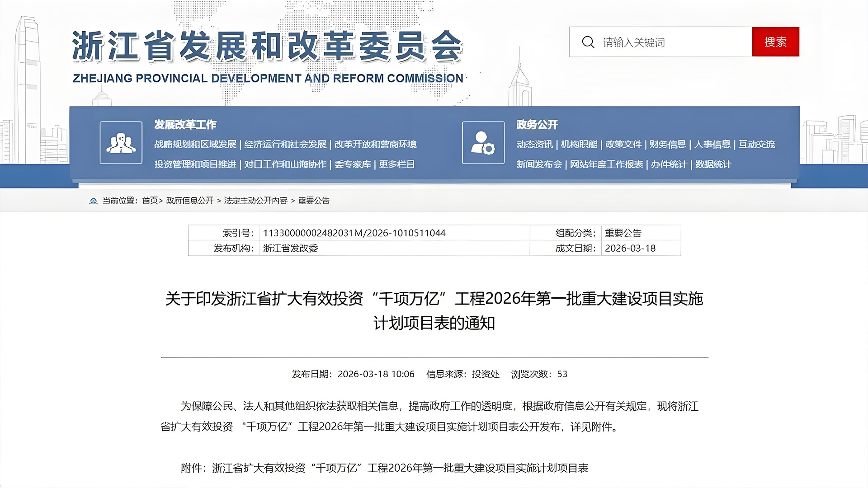
Task: Click the magnifier icon in search box
Action: point(588,42)
